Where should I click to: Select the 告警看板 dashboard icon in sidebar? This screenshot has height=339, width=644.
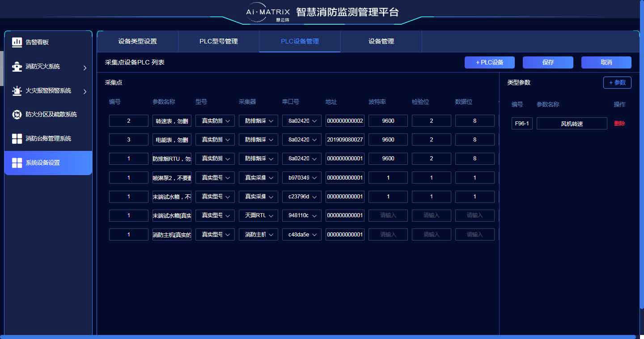click(17, 42)
